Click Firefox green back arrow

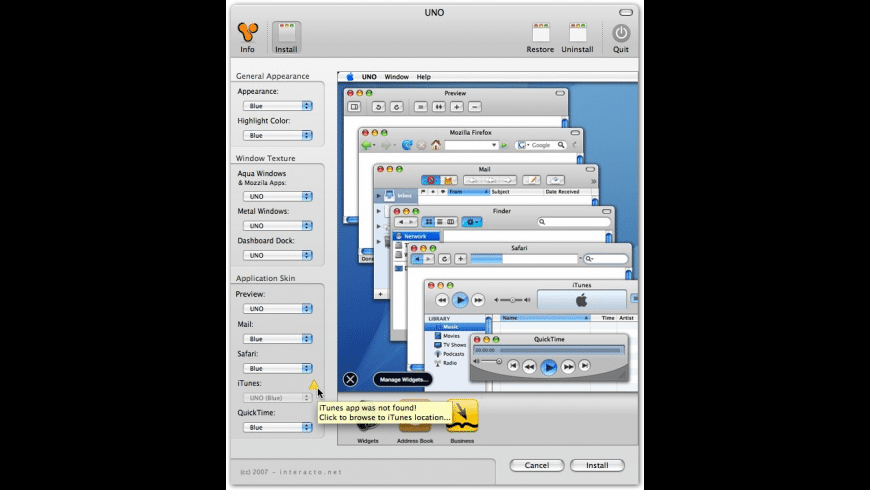point(366,145)
